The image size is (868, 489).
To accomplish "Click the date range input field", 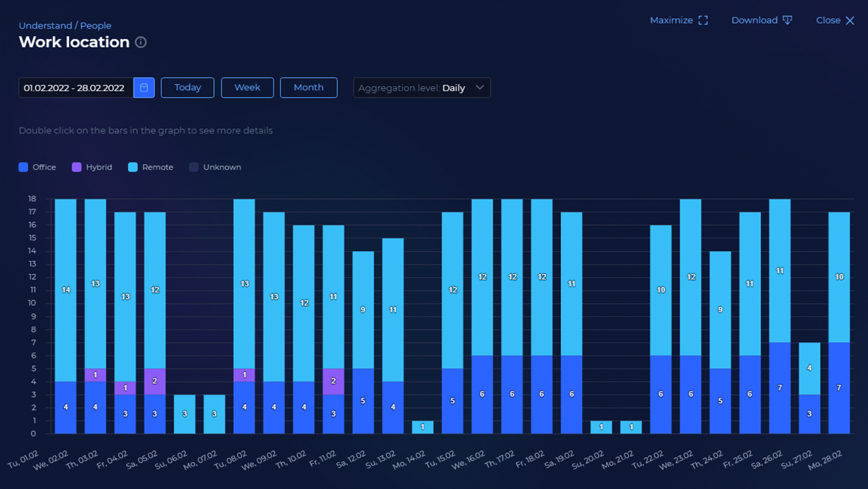I will (76, 88).
